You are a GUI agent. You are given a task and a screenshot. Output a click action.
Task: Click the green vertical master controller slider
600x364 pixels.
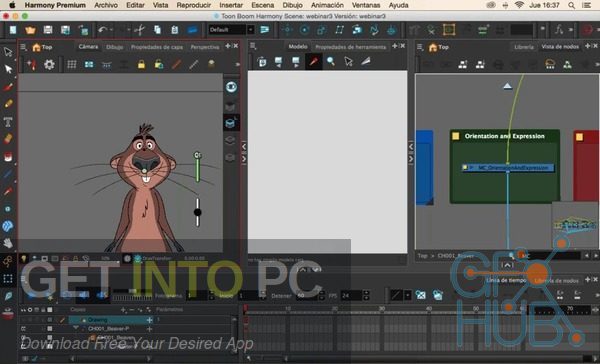(198, 167)
